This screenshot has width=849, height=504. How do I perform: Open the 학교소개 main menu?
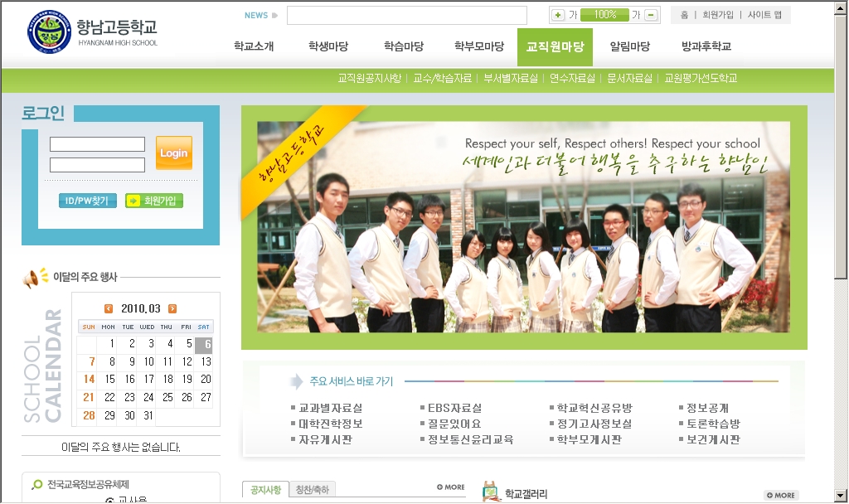tap(254, 46)
